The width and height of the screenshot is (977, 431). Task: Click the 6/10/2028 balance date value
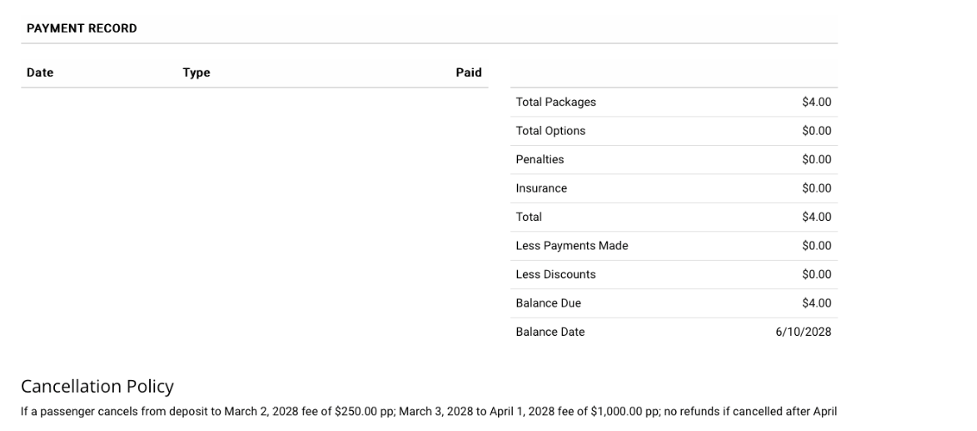(x=803, y=332)
